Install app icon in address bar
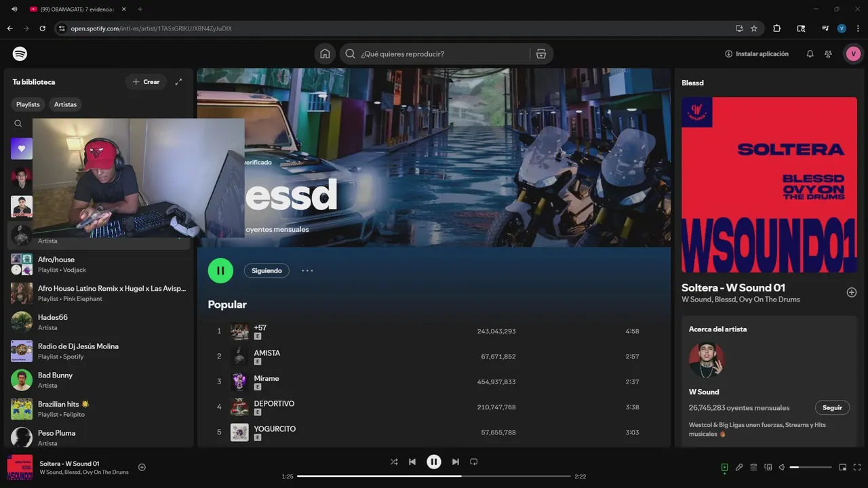Viewport: 868px width, 488px height. (x=739, y=28)
